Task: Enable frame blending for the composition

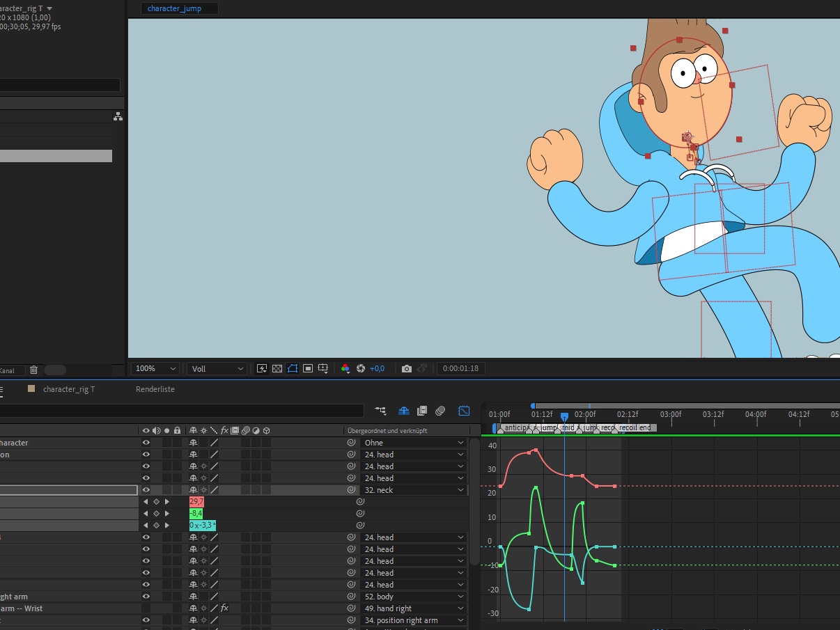Action: pos(422,411)
